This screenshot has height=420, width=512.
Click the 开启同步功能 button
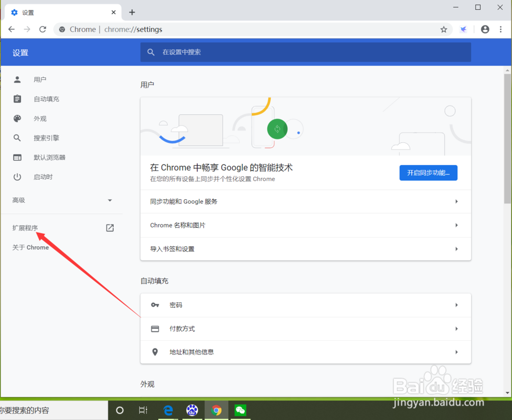[428, 173]
